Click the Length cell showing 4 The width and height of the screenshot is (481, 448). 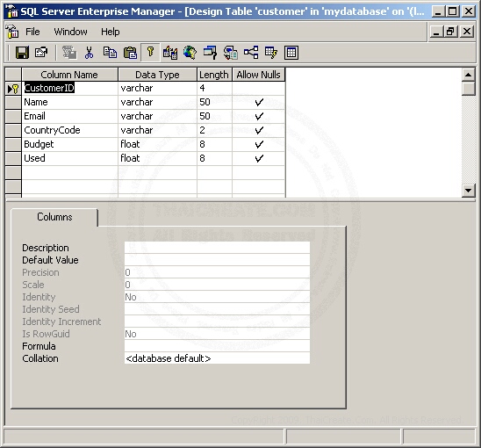(214, 89)
